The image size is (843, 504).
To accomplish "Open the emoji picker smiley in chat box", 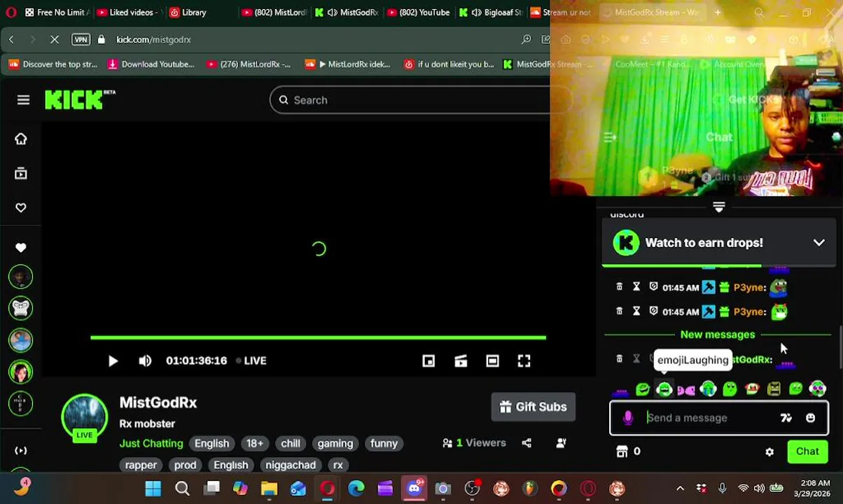I will pos(810,418).
